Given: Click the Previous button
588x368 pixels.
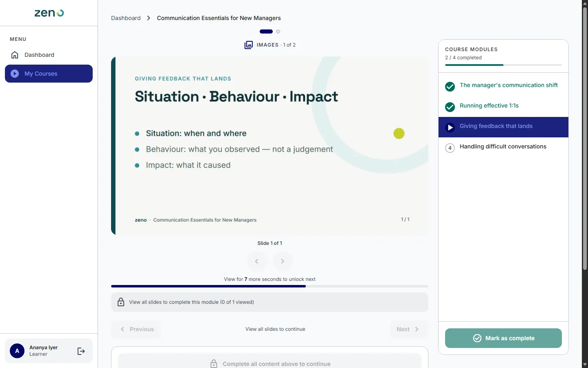Looking at the screenshot, I should coord(136,329).
